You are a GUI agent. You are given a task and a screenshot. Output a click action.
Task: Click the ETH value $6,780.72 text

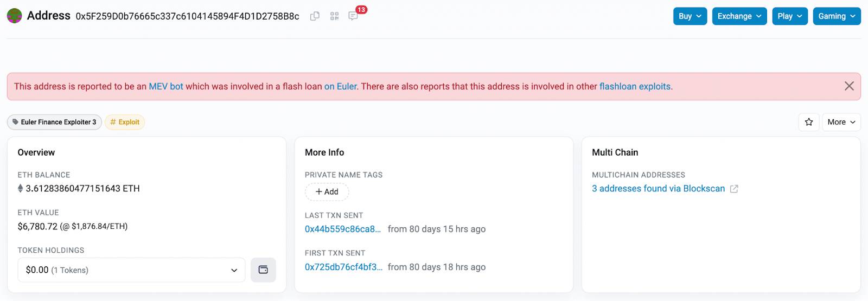tap(37, 226)
